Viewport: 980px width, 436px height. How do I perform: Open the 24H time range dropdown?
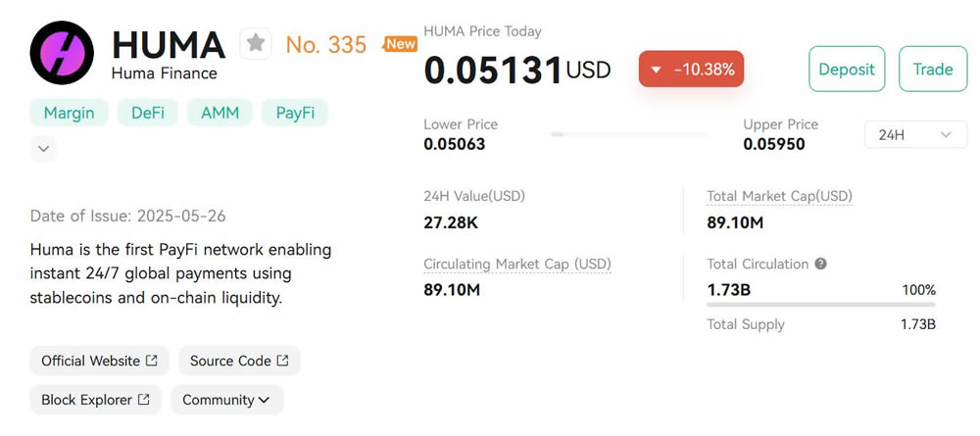(915, 134)
